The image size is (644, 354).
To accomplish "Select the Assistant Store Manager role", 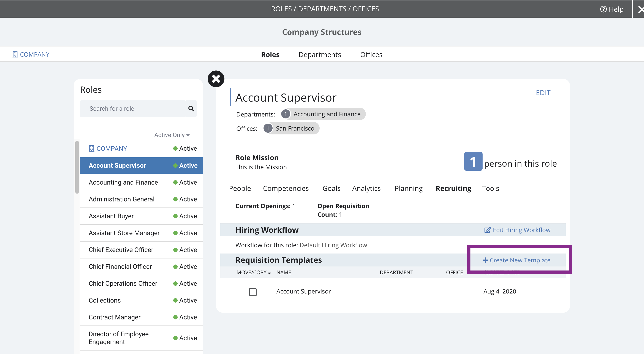I will (142, 233).
